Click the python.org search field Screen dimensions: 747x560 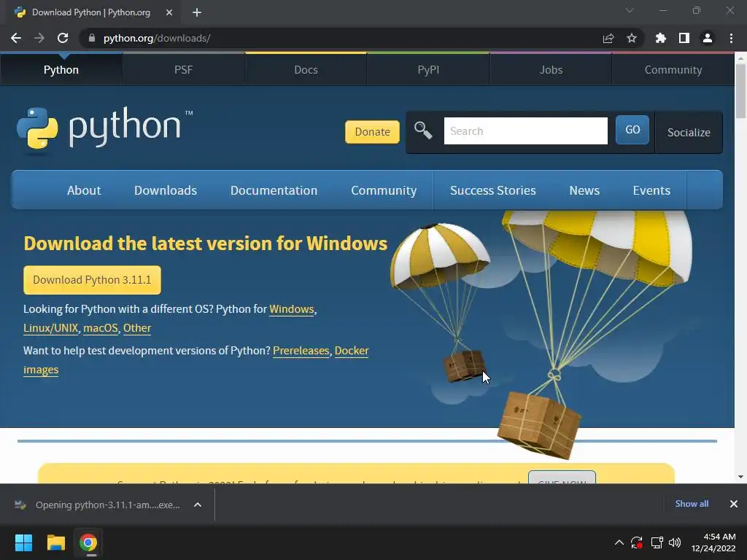coord(525,131)
